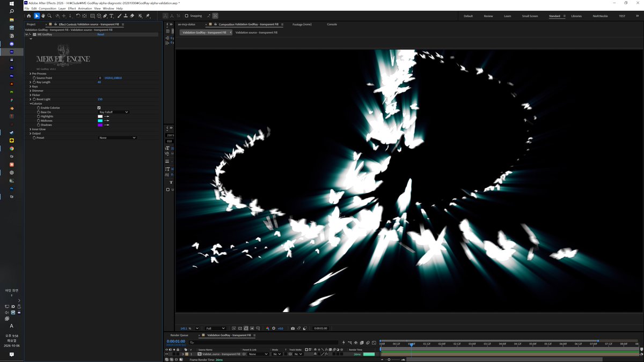Click the timeline current time 0:00:01:00 field
Image resolution: width=644 pixels, height=362 pixels.
[176, 341]
